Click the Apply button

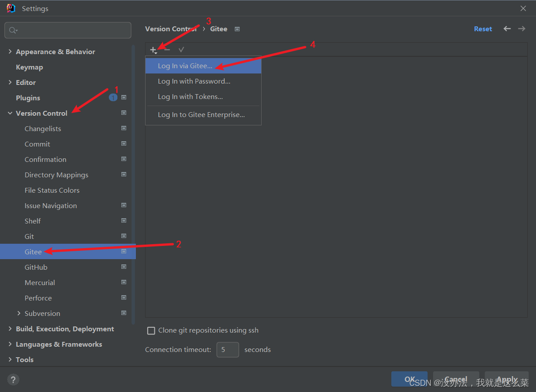pyautogui.click(x=507, y=379)
